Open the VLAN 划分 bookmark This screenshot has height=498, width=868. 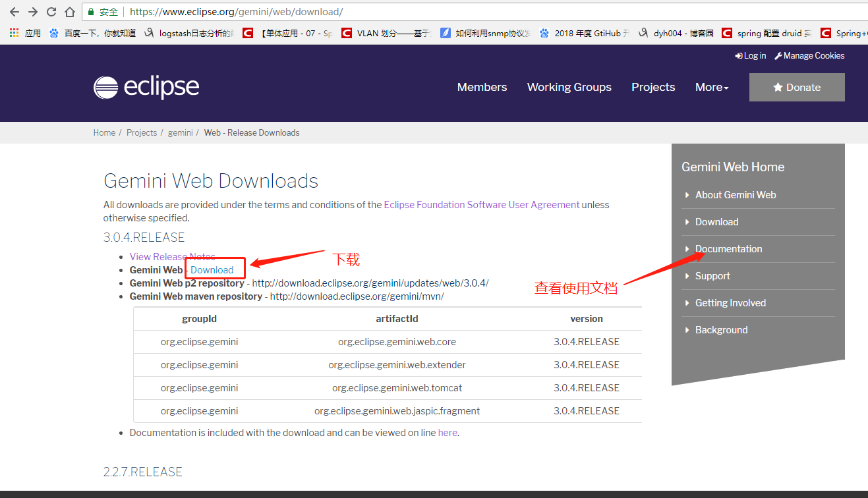tap(386, 33)
